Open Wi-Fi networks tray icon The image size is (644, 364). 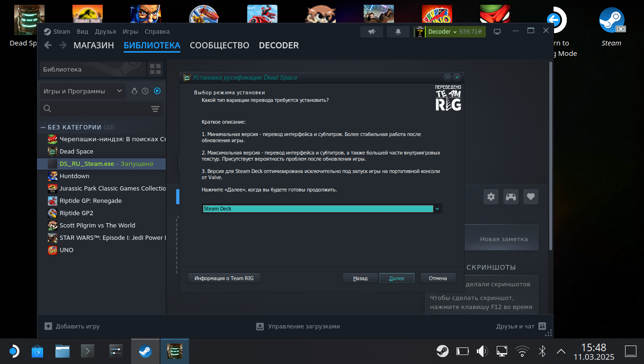[x=522, y=351]
